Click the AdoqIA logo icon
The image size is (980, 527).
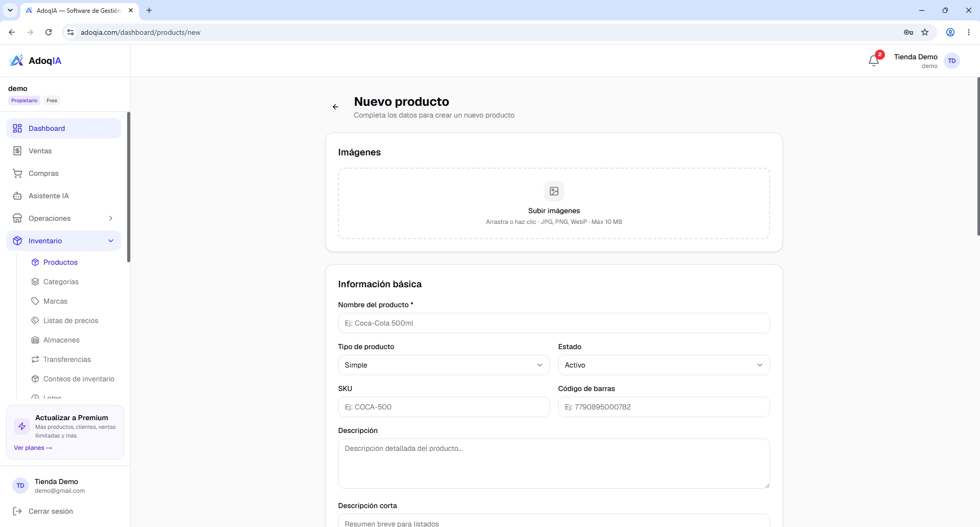coord(16,61)
